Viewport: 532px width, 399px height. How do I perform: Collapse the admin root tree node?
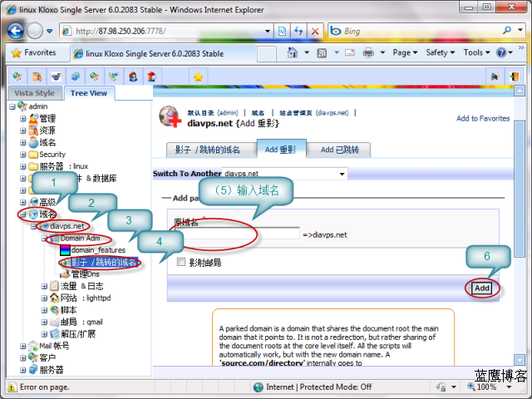click(x=12, y=107)
